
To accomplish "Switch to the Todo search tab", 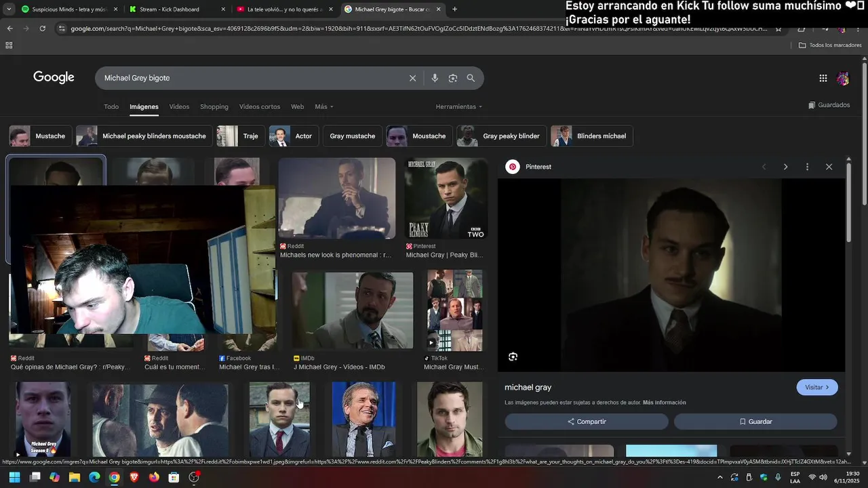I will [x=111, y=107].
